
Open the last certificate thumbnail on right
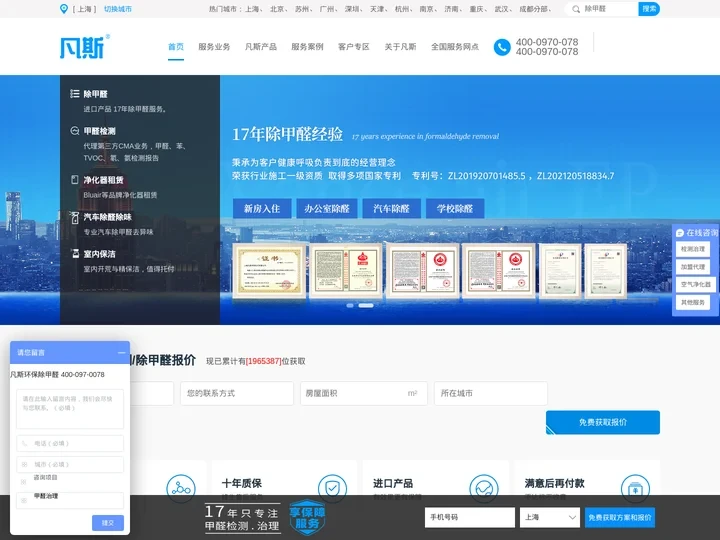tap(605, 271)
